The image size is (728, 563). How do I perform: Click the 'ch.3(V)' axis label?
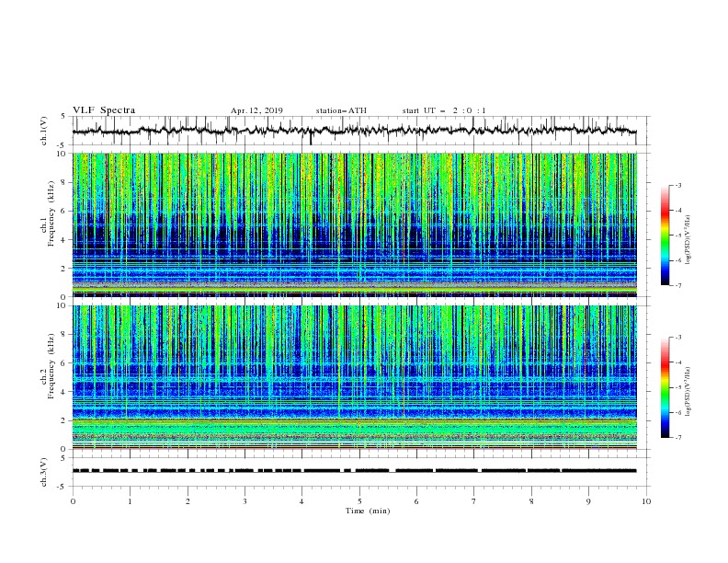pos(44,472)
